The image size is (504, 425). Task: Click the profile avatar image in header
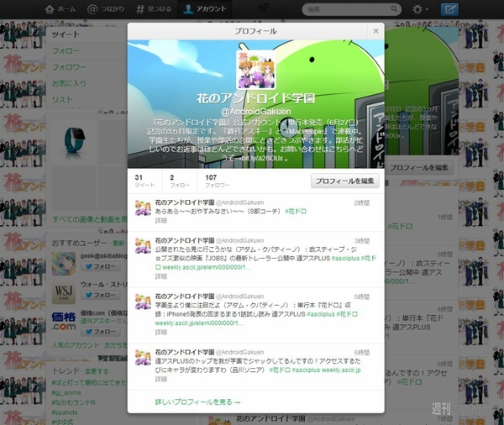click(256, 70)
